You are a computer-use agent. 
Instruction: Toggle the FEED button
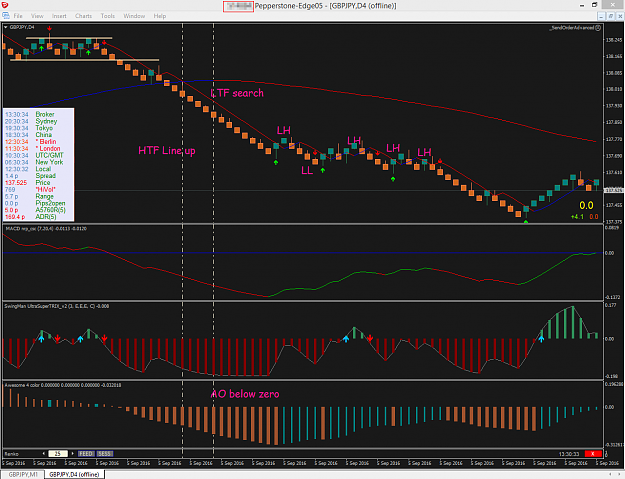(86, 453)
